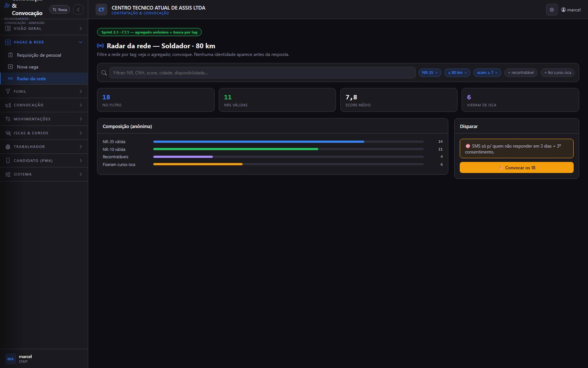This screenshot has width=588, height=368.
Task: Click the 18 No Filtro stat card
Action: (x=156, y=100)
